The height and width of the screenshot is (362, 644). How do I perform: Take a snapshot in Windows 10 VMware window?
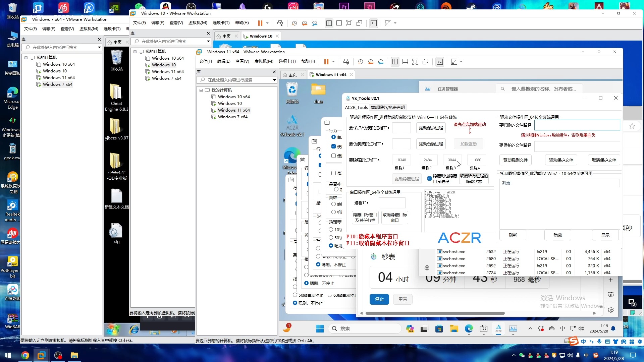point(294,23)
